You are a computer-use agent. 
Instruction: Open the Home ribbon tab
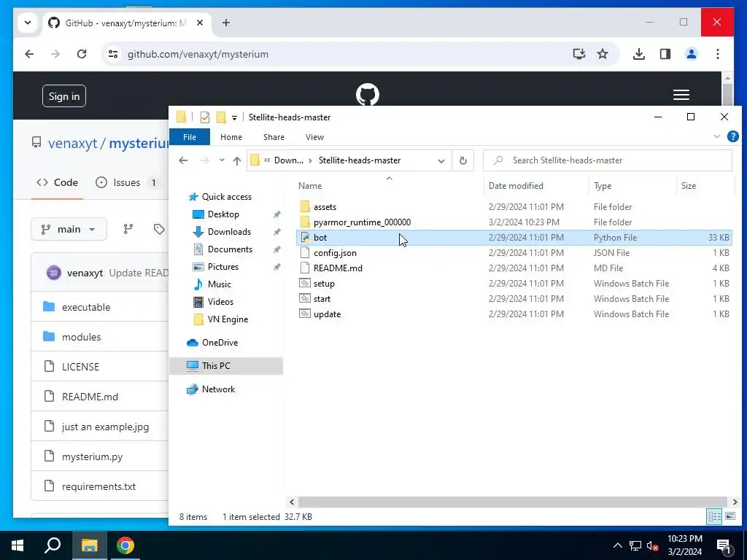point(231,137)
